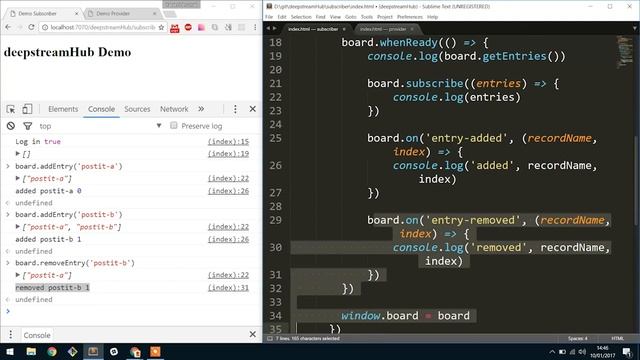Close the Demo Subscriber browser tab
The width and height of the screenshot is (640, 360).
[76, 13]
